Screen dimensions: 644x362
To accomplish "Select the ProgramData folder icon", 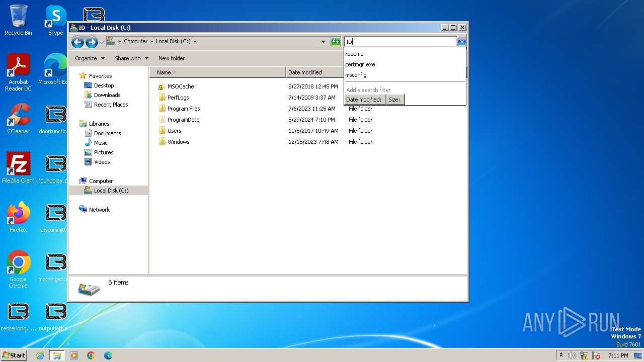I will pos(162,120).
